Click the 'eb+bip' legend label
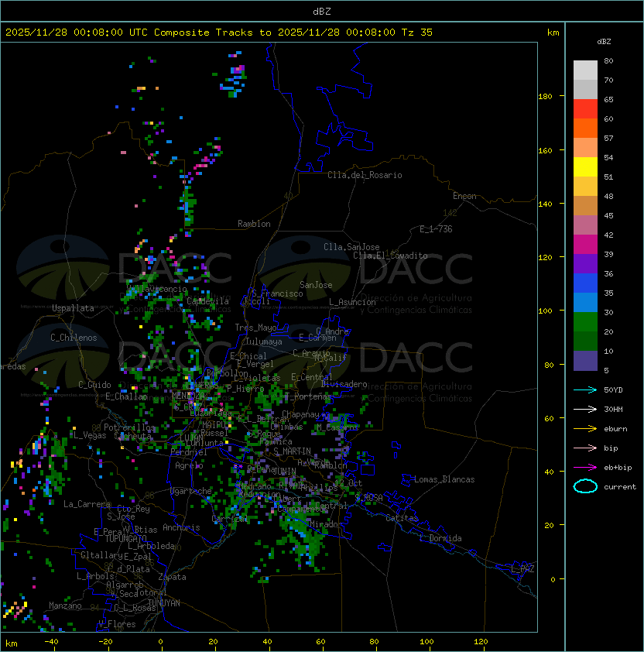 tap(618, 468)
